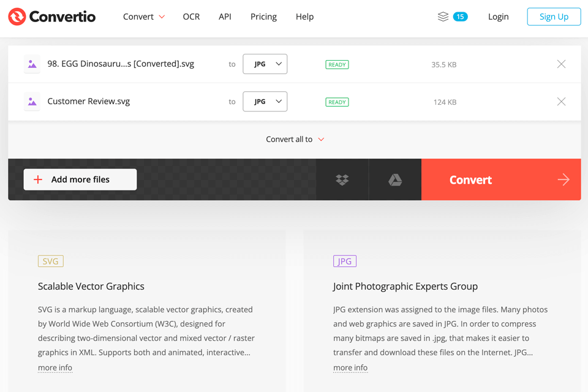Add files from Dropbox
This screenshot has width=588, height=392.
point(342,179)
